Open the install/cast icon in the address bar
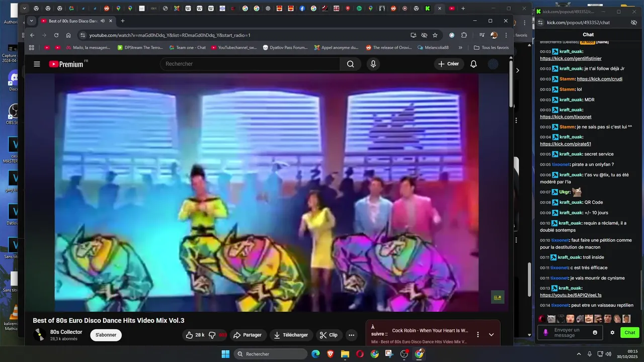The height and width of the screenshot is (362, 644). (x=413, y=35)
